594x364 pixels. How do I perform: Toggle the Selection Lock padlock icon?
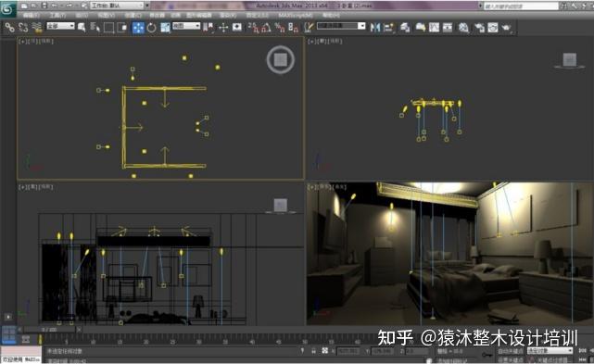pyautogui.click(x=313, y=351)
